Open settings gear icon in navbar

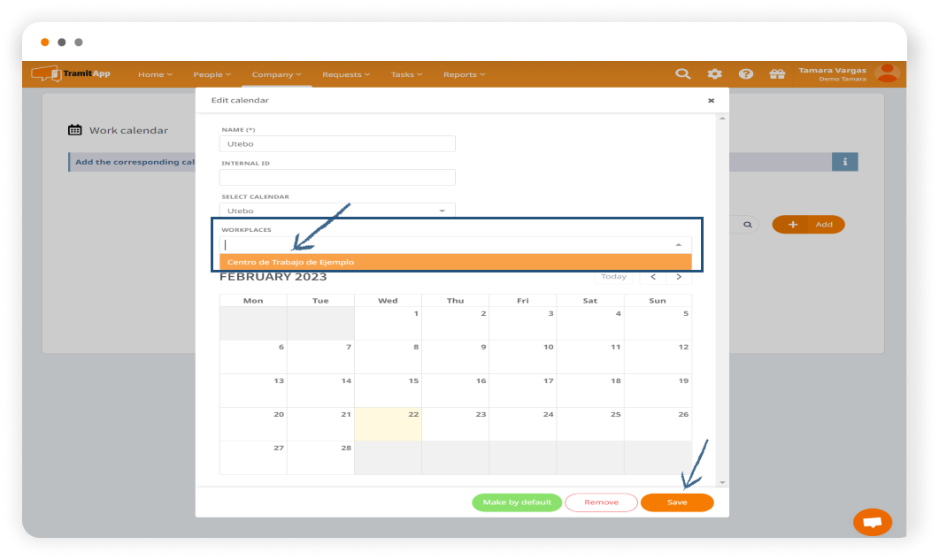point(714,74)
